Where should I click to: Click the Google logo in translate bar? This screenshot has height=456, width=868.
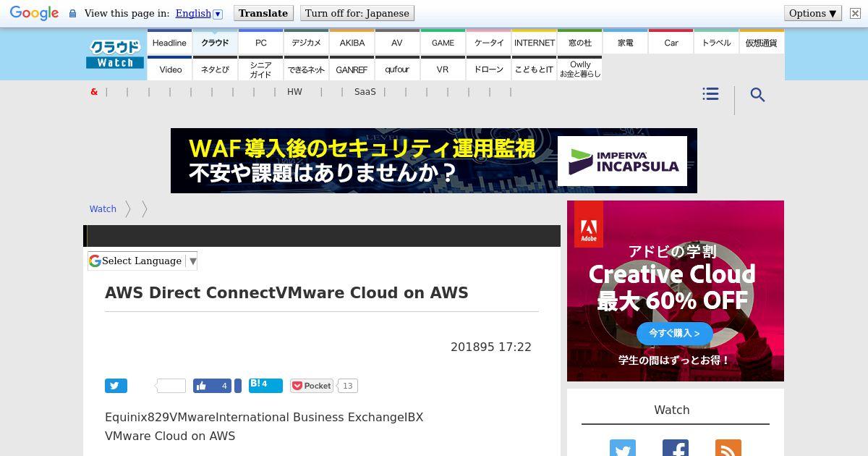[x=34, y=14]
